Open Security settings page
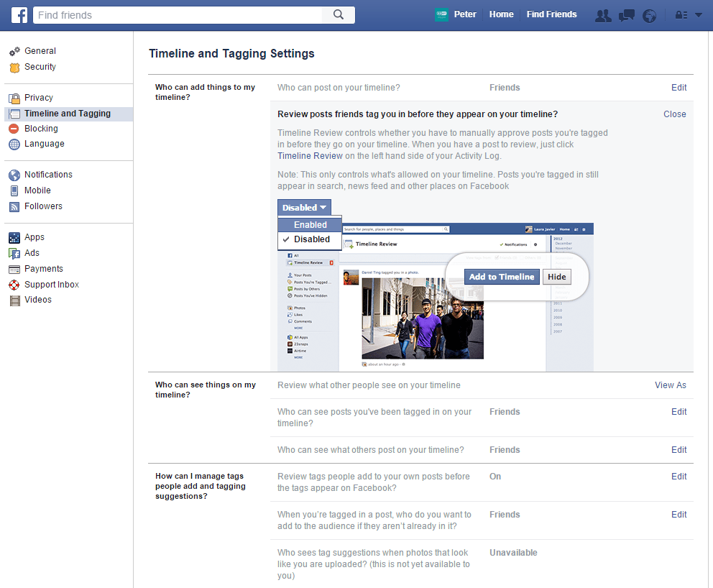 pyautogui.click(x=40, y=67)
